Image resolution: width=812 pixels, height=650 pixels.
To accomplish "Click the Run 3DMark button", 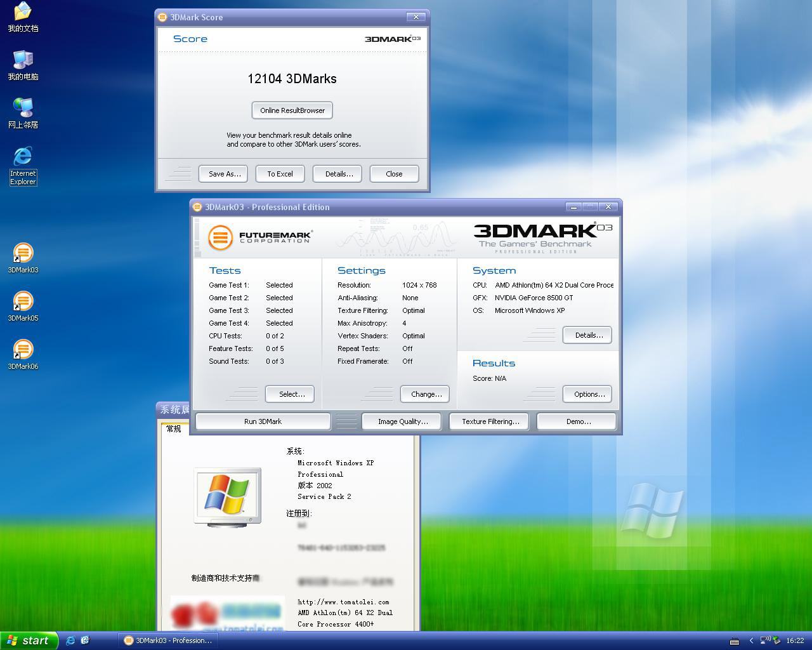I will pyautogui.click(x=263, y=421).
